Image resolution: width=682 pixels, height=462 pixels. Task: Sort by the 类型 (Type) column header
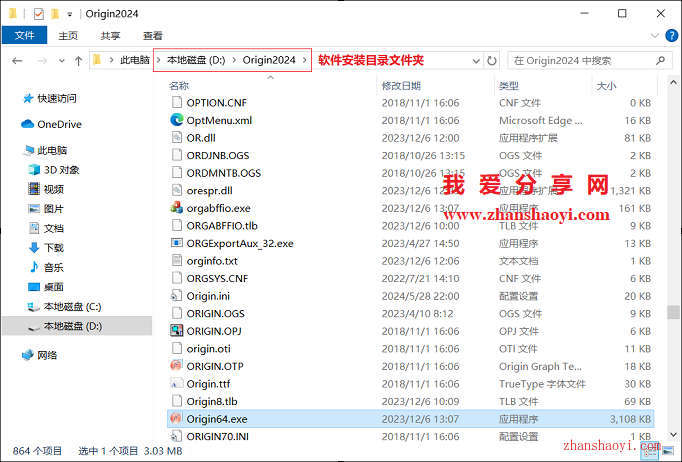508,86
